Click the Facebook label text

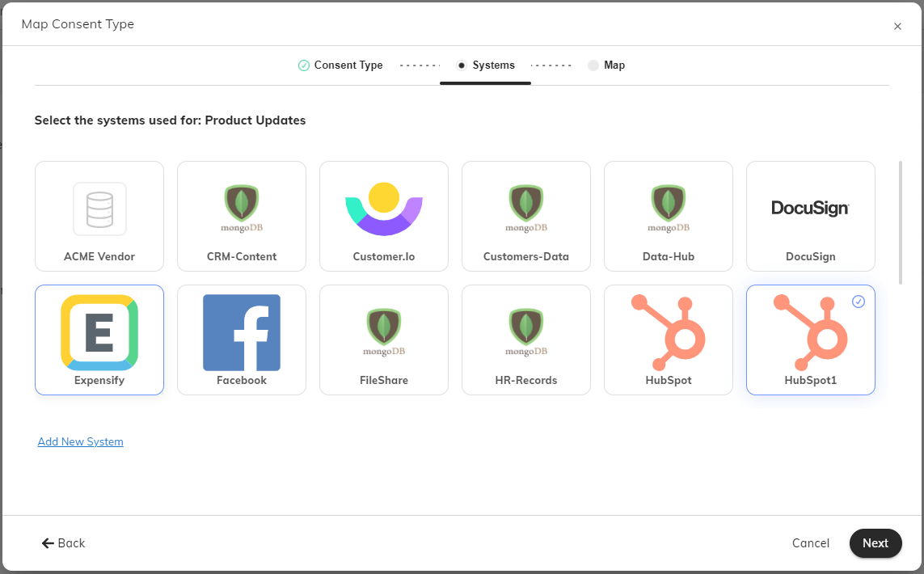point(242,380)
